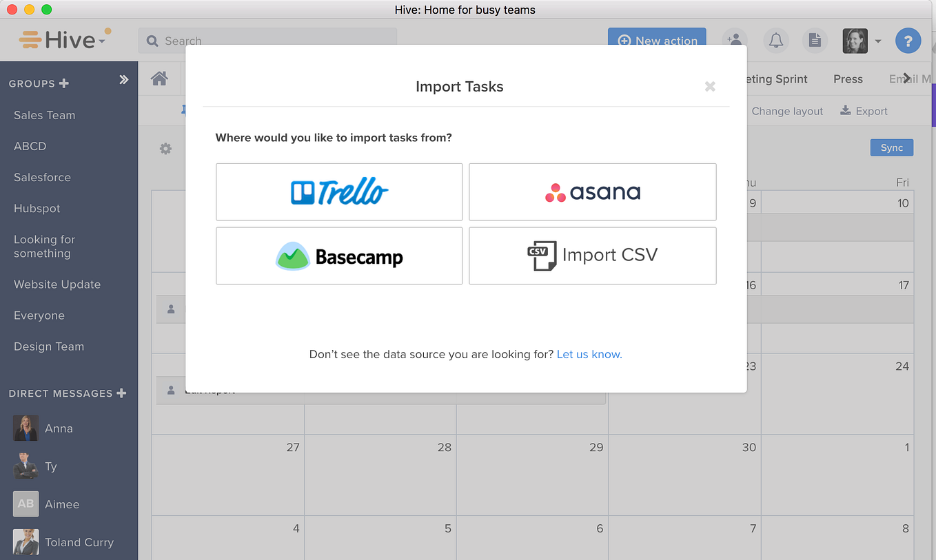Open the blue help question mark
Screen dimensions: 936x560
click(x=908, y=41)
